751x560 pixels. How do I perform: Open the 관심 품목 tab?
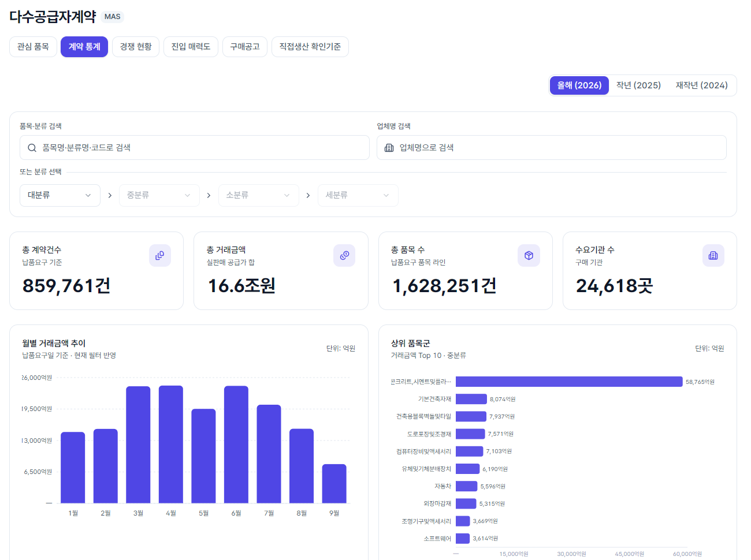33,47
